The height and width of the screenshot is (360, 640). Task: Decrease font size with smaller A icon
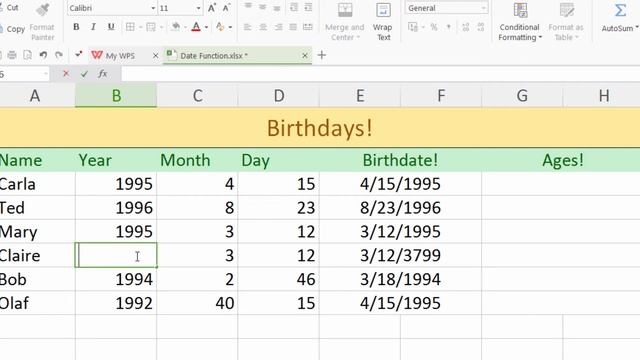click(x=227, y=8)
